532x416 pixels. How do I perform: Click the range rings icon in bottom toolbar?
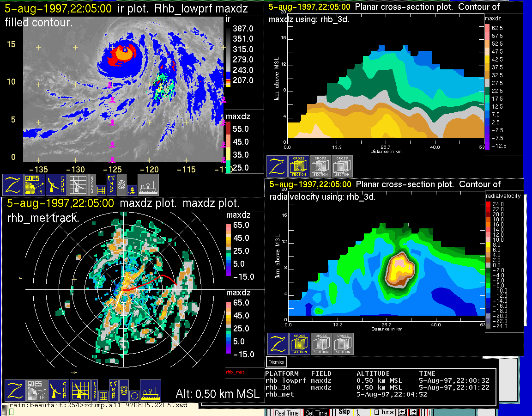click(123, 391)
